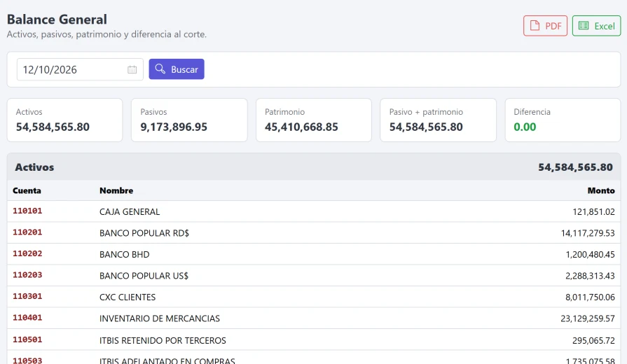Select CAJA GENERAL name cell
The height and width of the screenshot is (364, 627).
130,212
